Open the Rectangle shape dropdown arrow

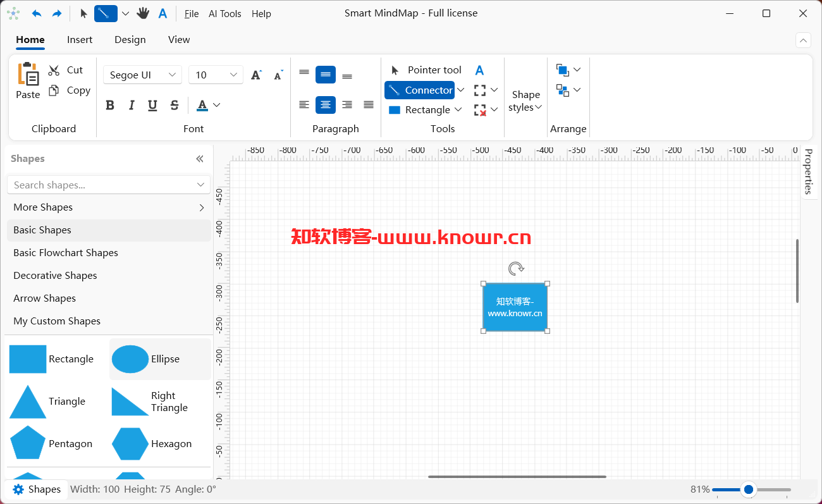[x=458, y=110]
